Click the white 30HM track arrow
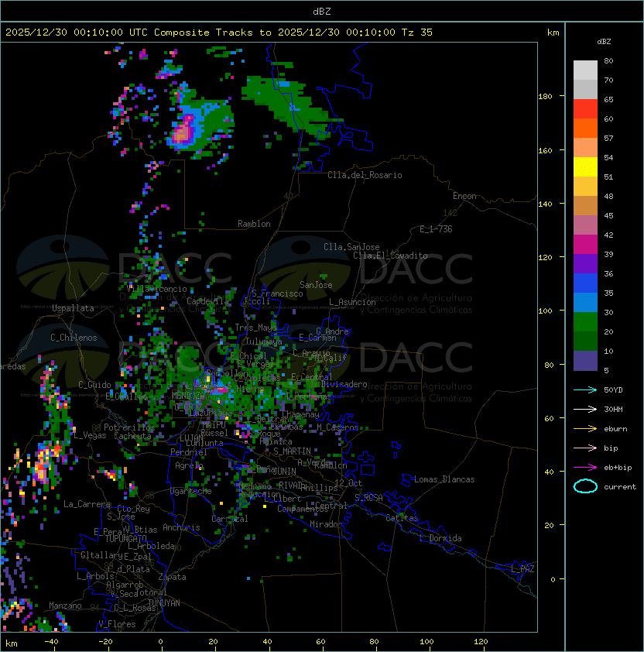 pos(585,409)
